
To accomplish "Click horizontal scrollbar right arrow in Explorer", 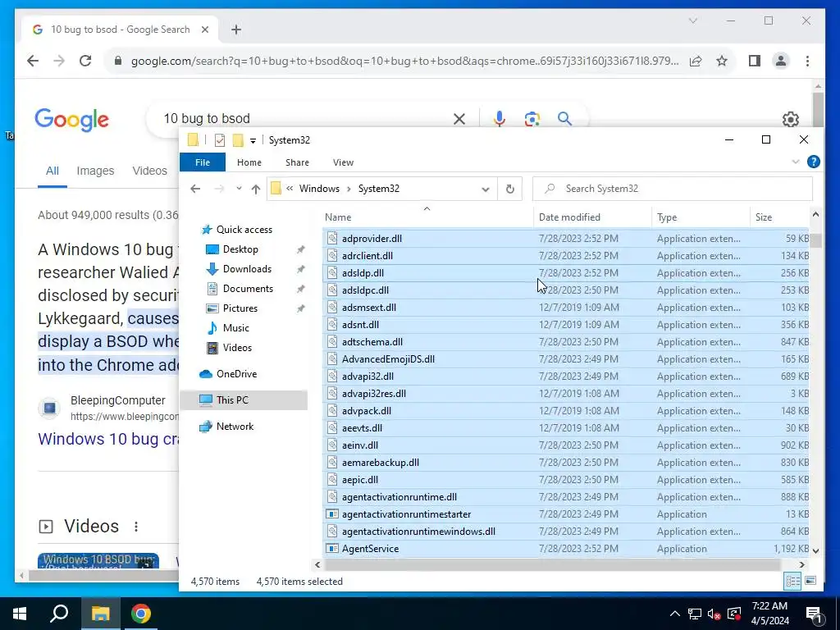I will pos(801,564).
